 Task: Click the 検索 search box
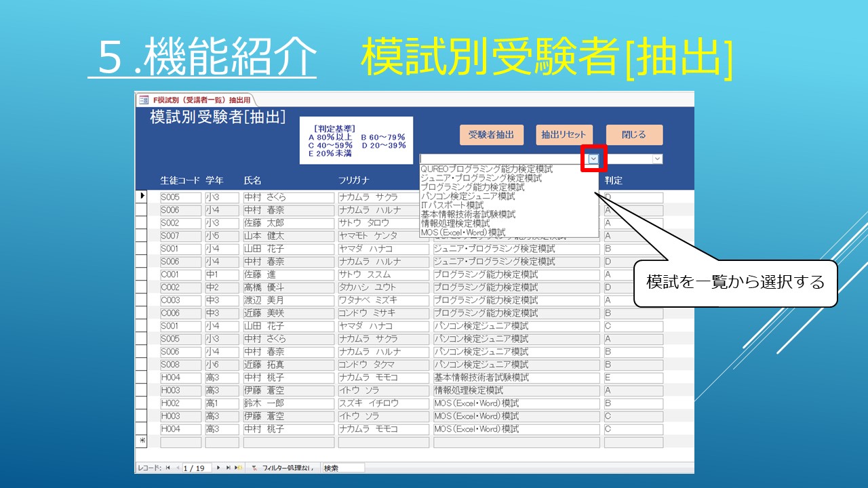[x=343, y=468]
